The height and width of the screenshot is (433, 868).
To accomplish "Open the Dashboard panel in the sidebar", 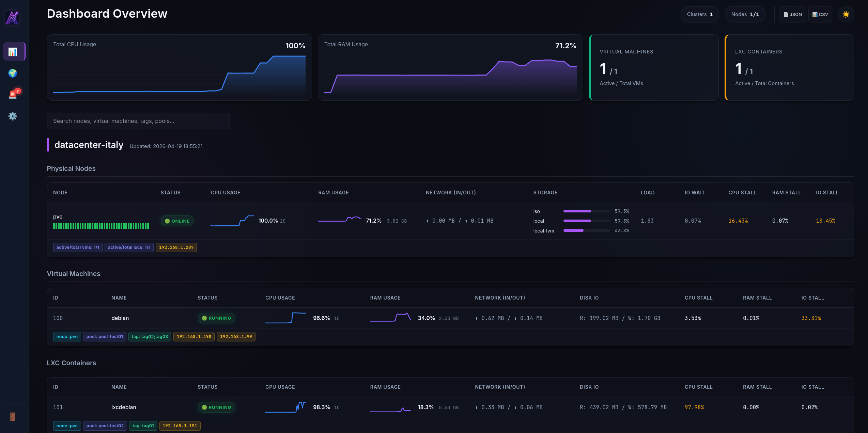I will coord(14,51).
